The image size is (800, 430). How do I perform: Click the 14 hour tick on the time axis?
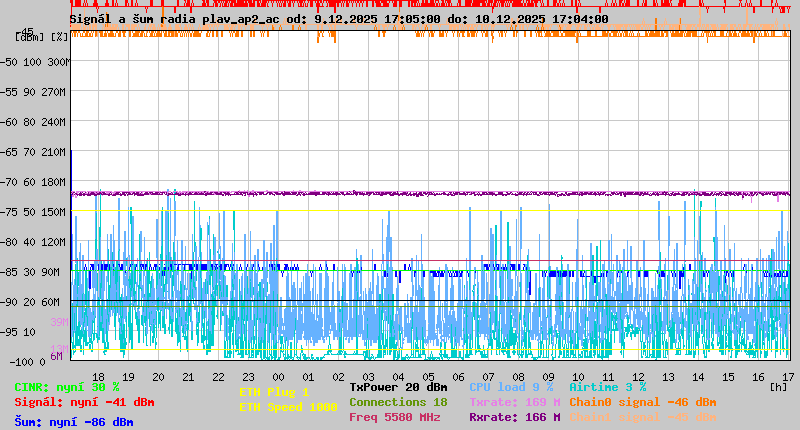[x=699, y=376]
